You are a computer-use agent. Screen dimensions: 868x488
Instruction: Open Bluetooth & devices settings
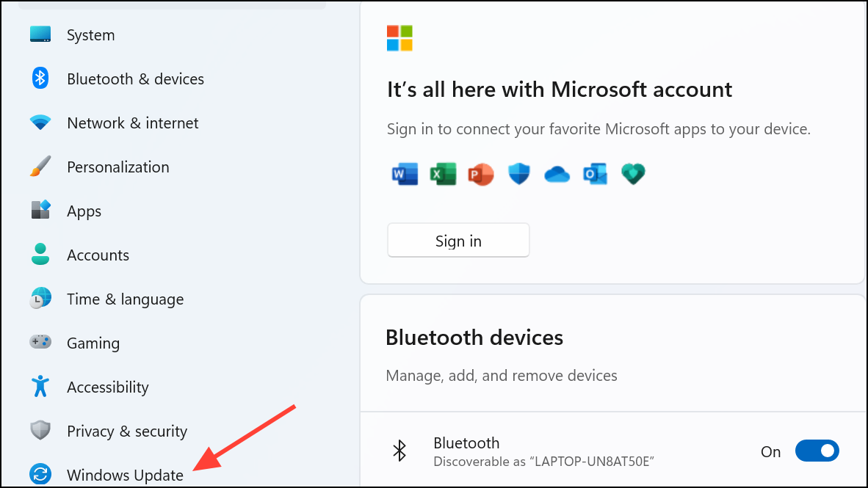click(x=40, y=79)
